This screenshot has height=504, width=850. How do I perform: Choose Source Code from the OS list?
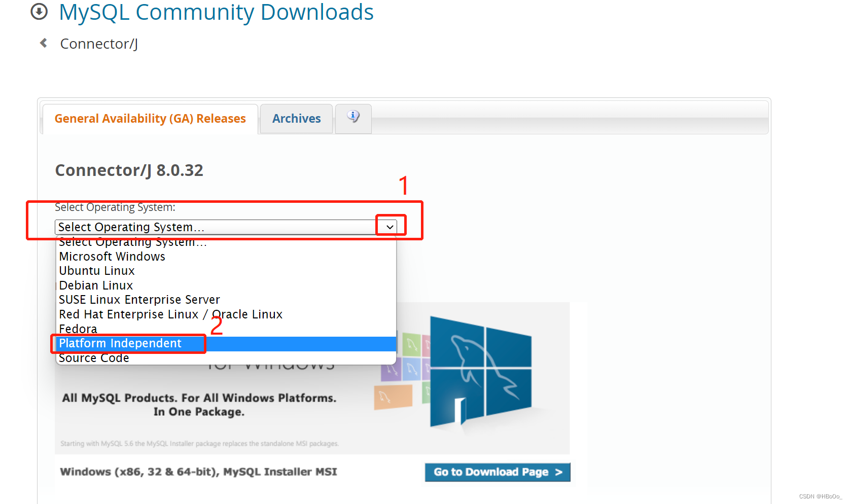226,358
